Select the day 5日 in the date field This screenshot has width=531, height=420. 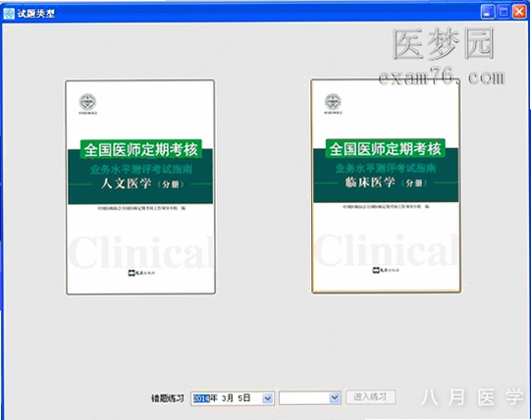[x=243, y=398]
